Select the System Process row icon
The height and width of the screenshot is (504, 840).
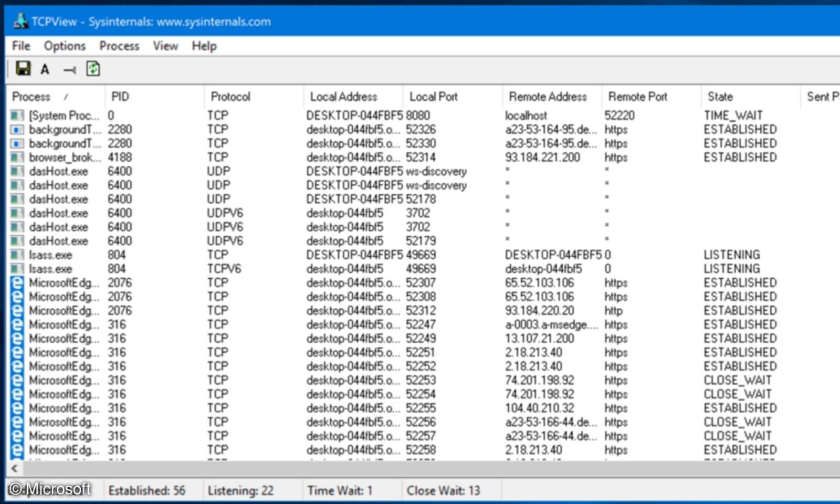click(x=17, y=115)
